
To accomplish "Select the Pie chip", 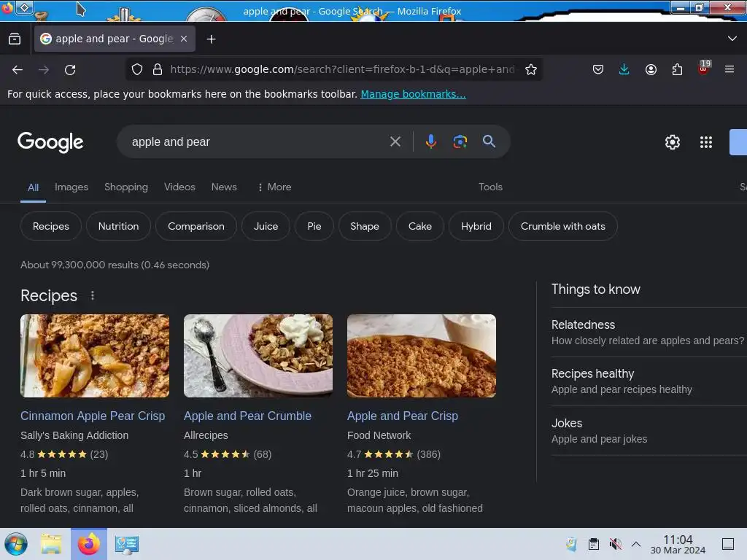I will (x=314, y=226).
